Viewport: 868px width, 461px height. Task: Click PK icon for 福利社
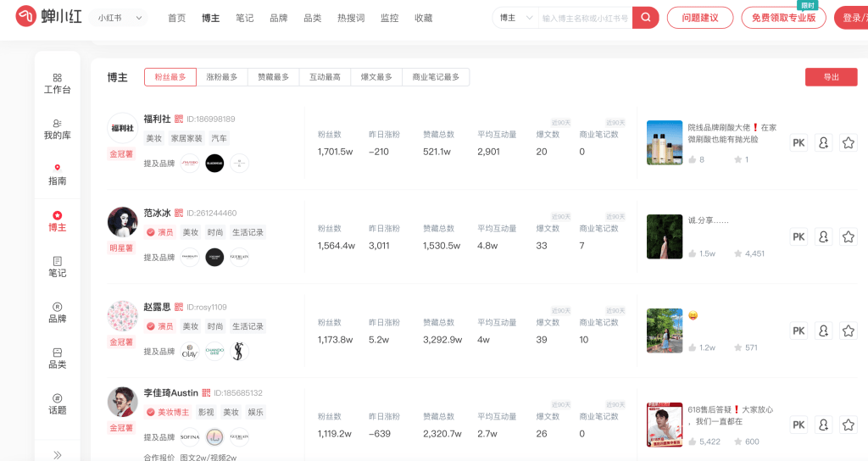pyautogui.click(x=798, y=143)
